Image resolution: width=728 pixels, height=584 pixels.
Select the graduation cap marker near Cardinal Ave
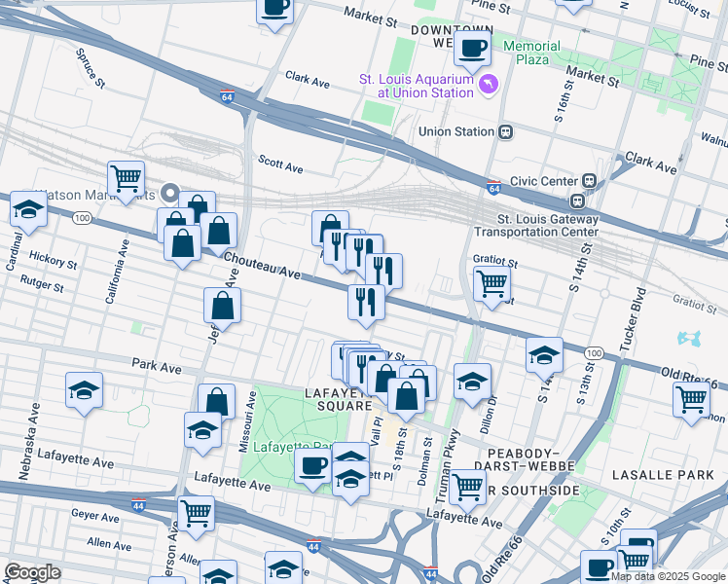(28, 210)
